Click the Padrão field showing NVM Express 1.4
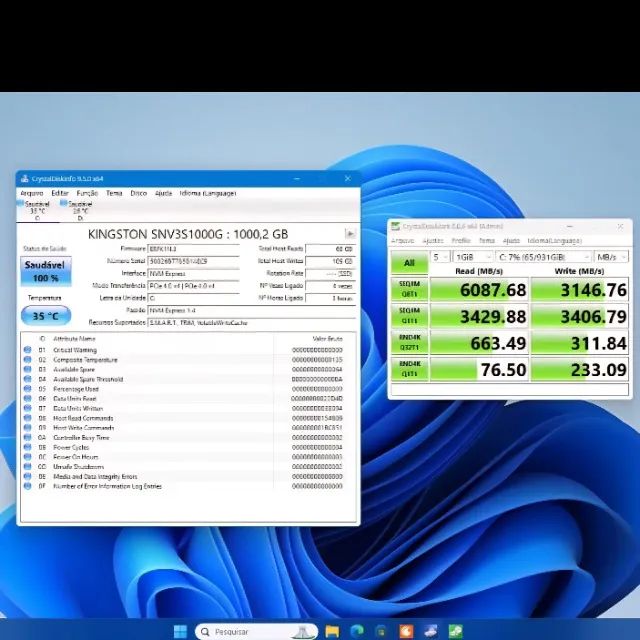This screenshot has height=640, width=640. pos(251,310)
